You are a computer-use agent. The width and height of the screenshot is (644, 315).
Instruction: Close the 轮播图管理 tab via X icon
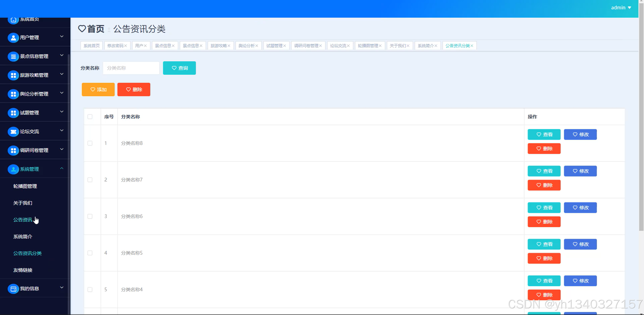point(380,46)
